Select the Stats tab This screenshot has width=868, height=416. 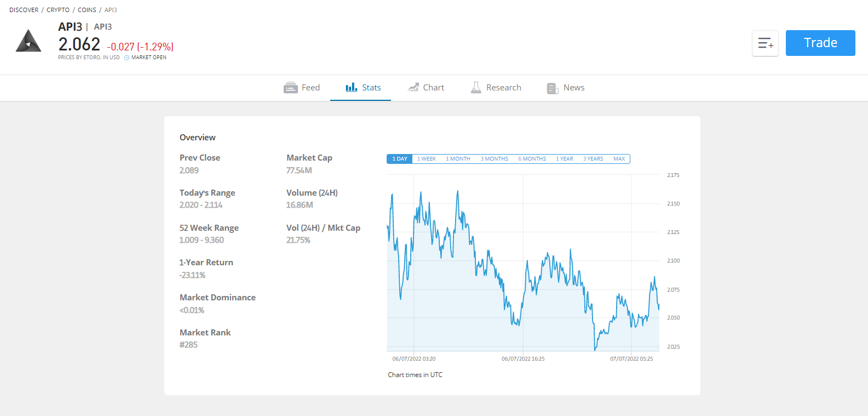[363, 88]
